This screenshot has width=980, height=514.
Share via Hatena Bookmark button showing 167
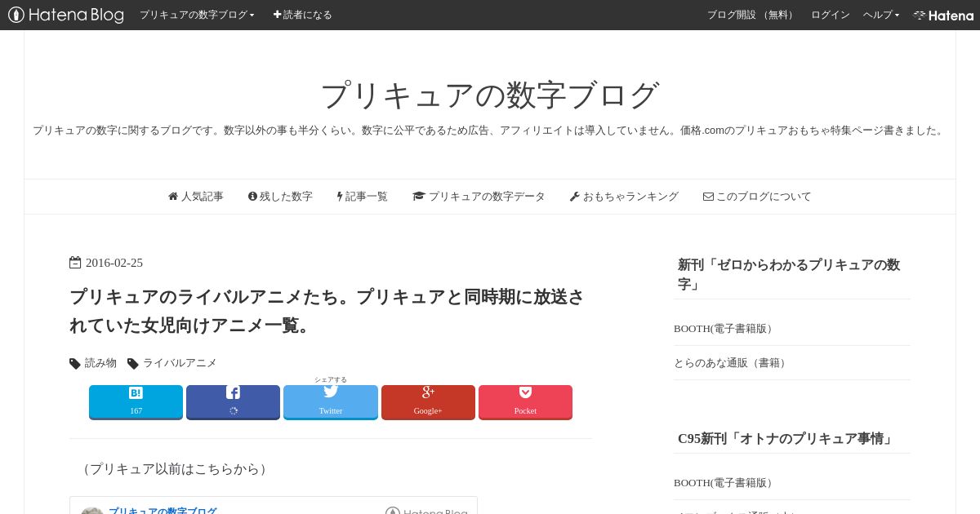136,402
